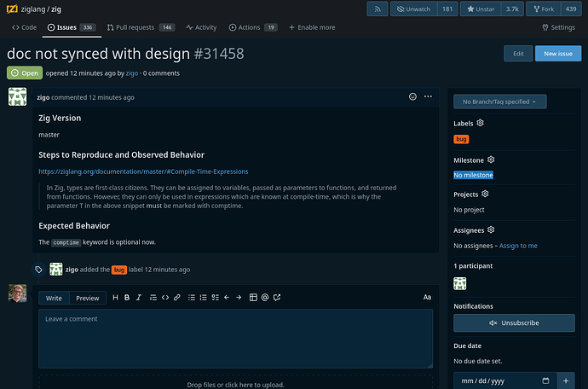Click the participant avatar in sidebar

click(x=460, y=283)
